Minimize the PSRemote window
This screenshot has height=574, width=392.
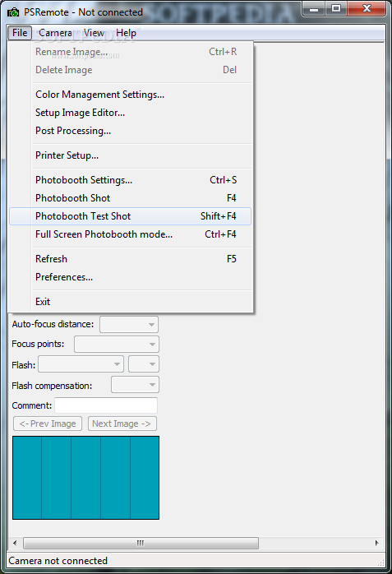[x=314, y=9]
